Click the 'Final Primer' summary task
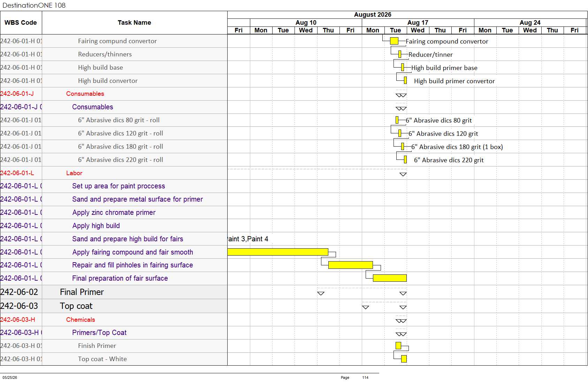This screenshot has height=382, width=588. pyautogui.click(x=82, y=292)
